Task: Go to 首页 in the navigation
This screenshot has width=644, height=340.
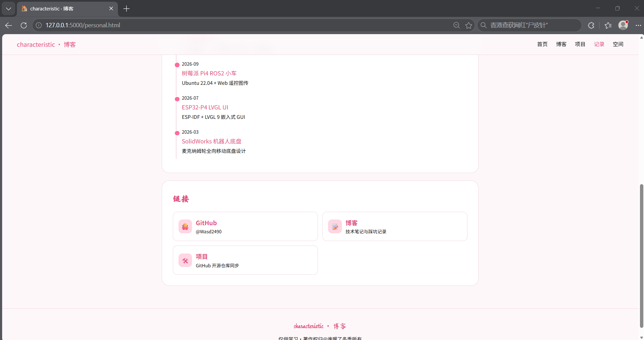Action: point(542,44)
